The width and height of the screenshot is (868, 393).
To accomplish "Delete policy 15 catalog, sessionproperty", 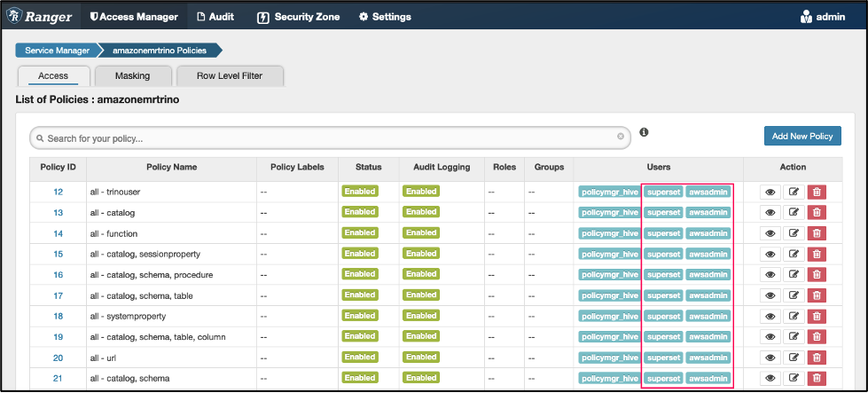I will tap(817, 254).
